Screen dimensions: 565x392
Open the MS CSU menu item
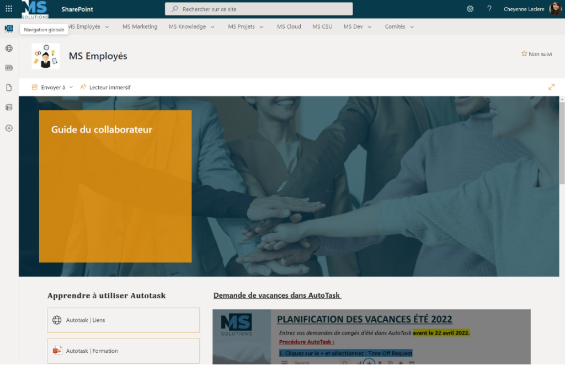point(322,26)
